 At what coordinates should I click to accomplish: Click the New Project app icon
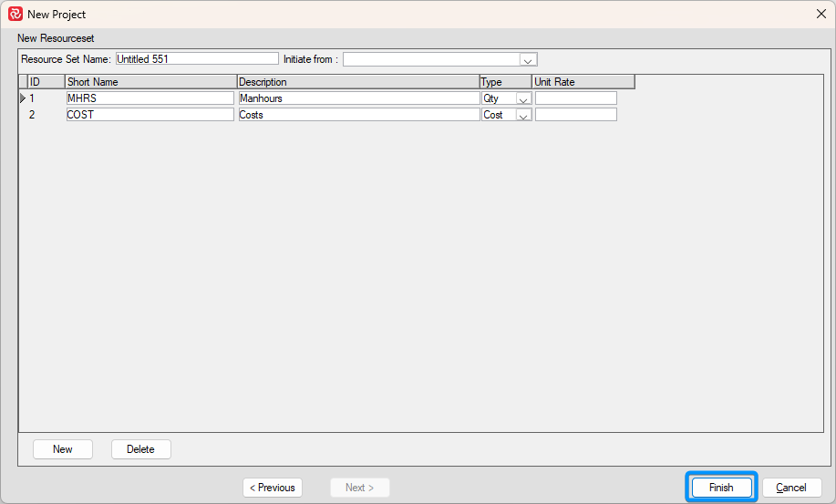point(15,15)
